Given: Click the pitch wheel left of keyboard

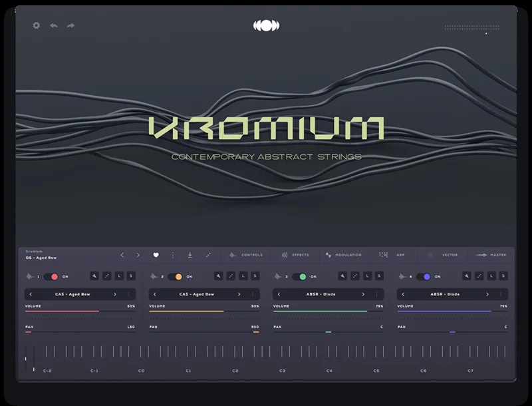Looking at the screenshot, I should (x=26, y=359).
